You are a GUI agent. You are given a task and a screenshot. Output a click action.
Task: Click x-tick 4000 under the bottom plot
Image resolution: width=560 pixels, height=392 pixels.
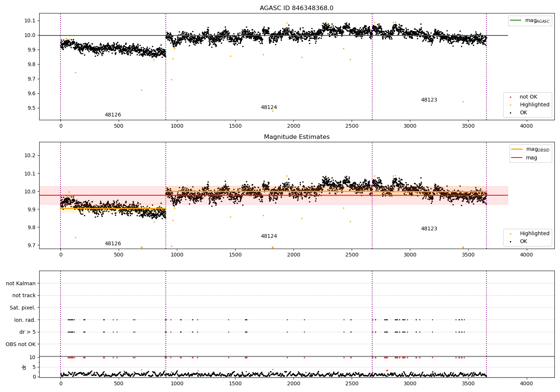click(526, 384)
